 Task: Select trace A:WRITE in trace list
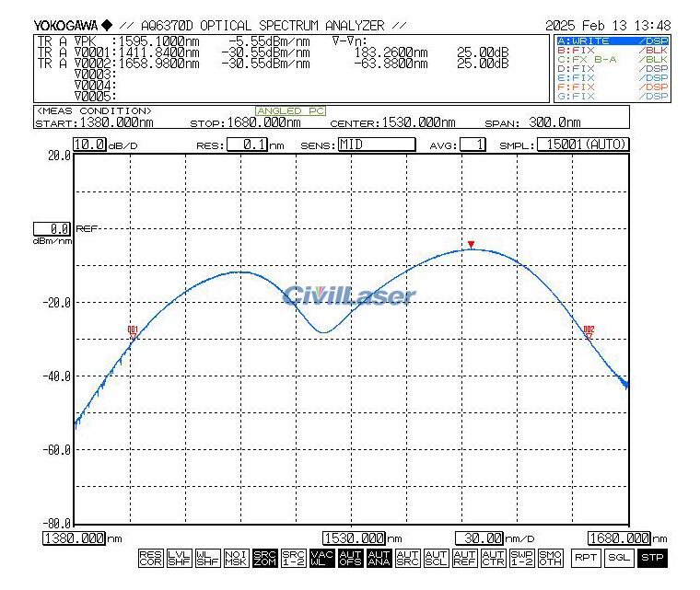[x=612, y=41]
